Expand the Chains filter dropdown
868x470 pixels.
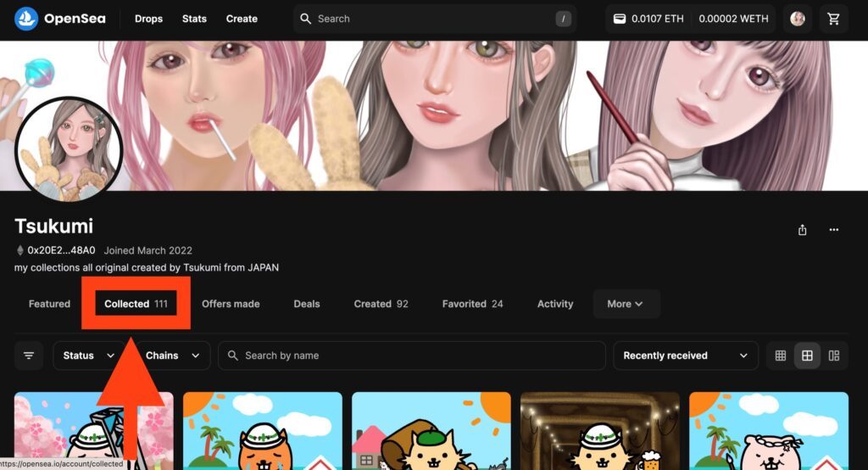[x=173, y=355]
